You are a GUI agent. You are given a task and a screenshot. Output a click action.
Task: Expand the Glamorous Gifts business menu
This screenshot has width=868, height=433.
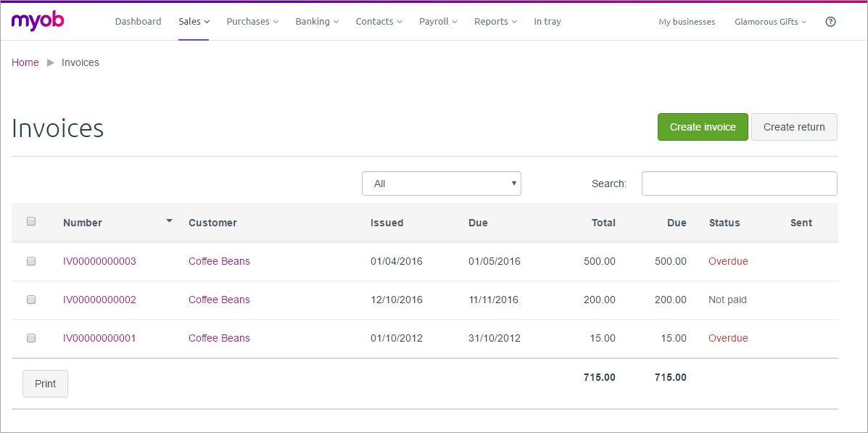tap(770, 22)
